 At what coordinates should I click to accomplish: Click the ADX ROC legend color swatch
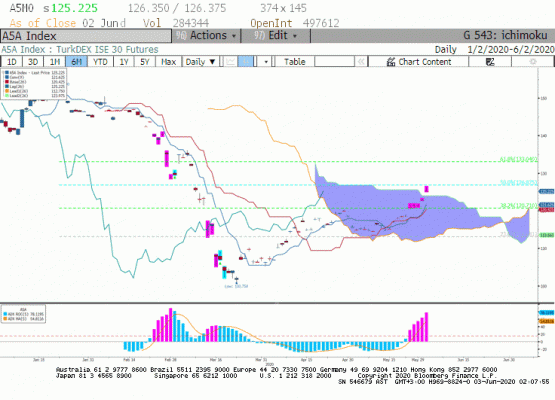(x=5, y=314)
